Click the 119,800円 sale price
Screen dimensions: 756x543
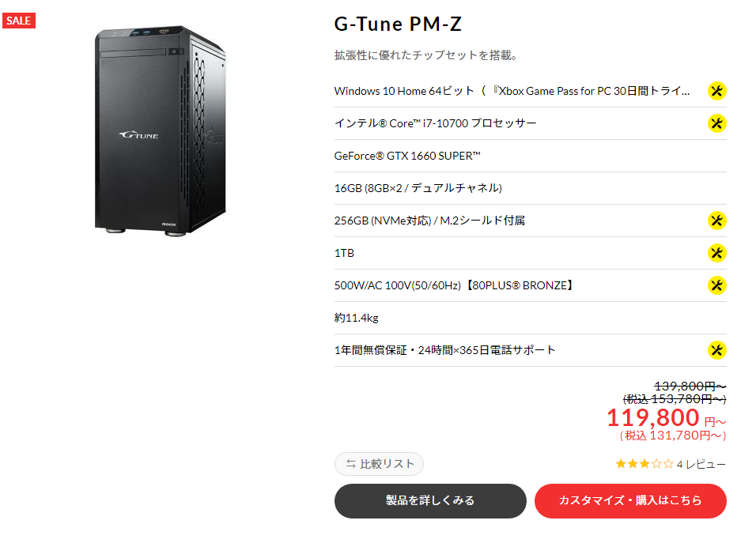[666, 418]
